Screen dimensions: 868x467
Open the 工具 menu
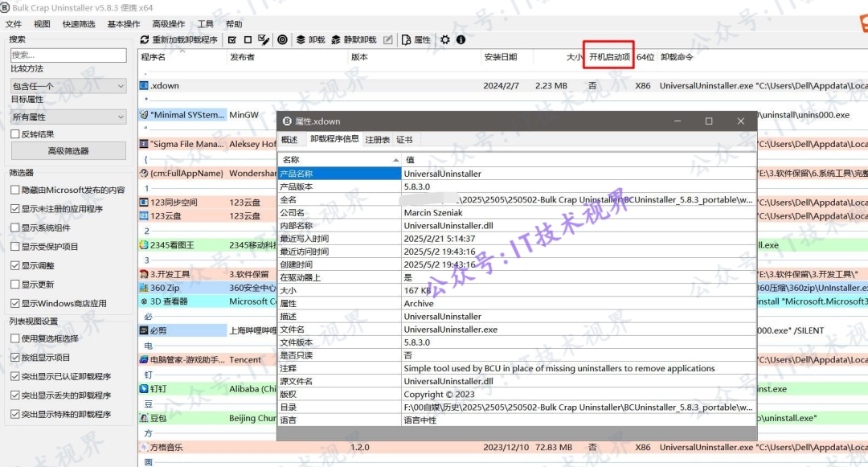[206, 24]
